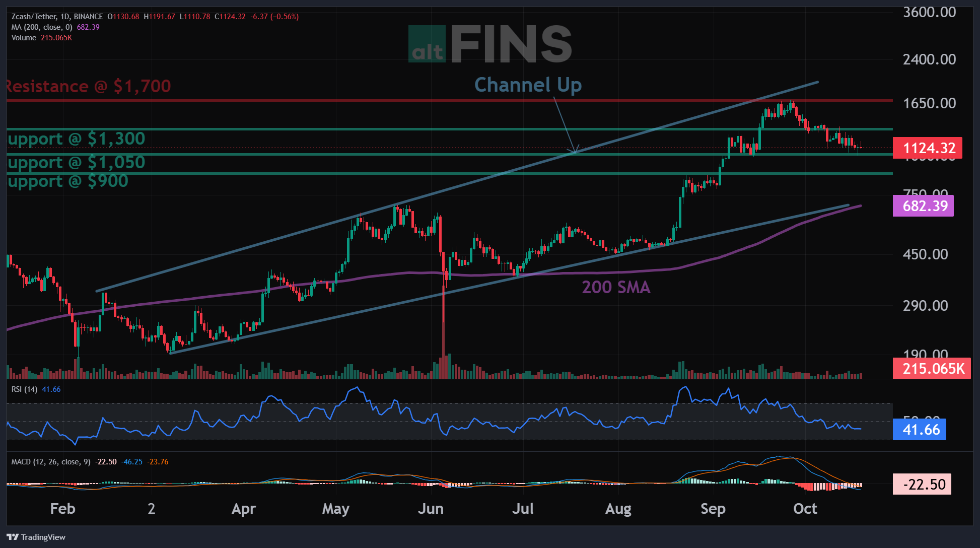Click the -23.76 MACD signal legend value

click(158, 462)
